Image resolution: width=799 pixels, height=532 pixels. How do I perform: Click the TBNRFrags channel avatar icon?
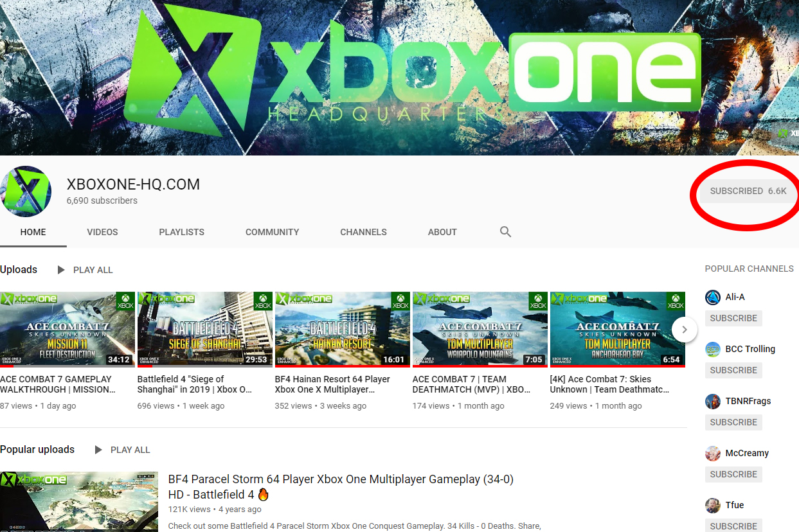[x=713, y=401]
